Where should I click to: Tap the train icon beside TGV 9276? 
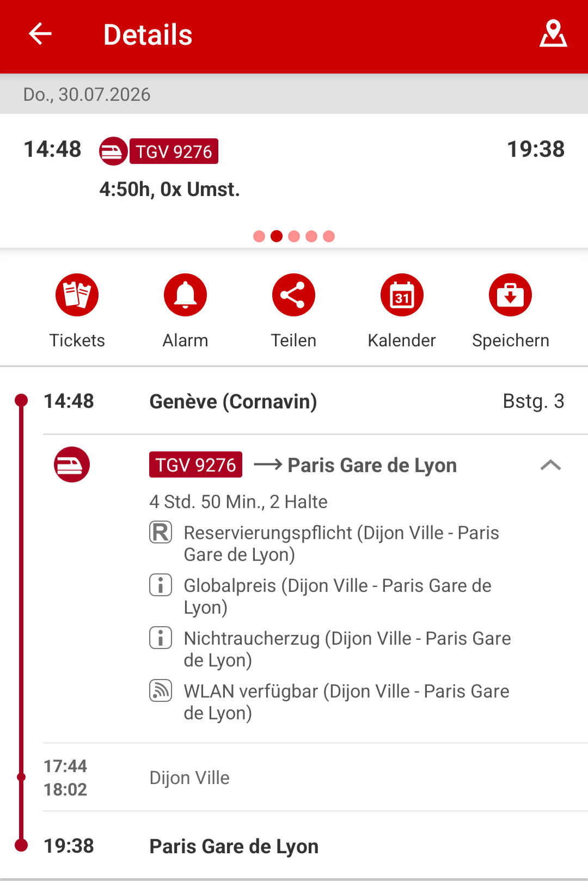72,464
